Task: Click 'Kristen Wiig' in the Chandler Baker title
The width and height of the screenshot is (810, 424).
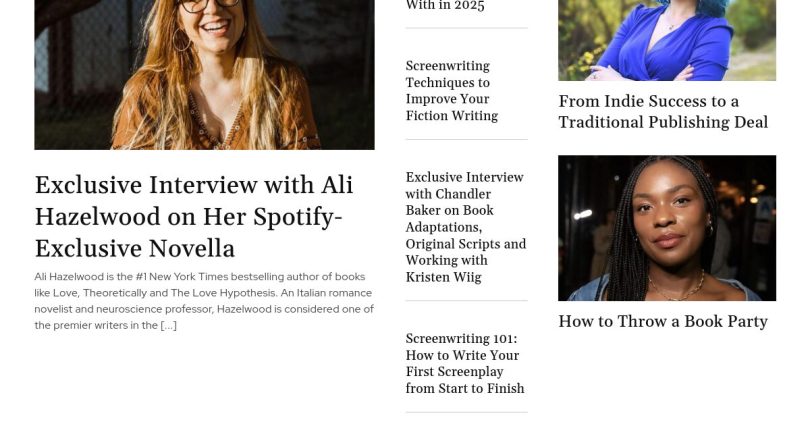Action: pos(443,277)
